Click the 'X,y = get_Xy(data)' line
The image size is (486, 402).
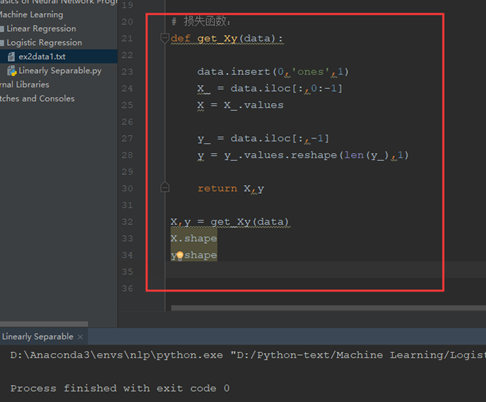[230, 222]
